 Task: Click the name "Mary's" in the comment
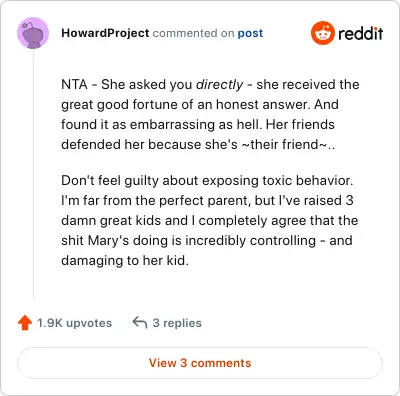108,241
